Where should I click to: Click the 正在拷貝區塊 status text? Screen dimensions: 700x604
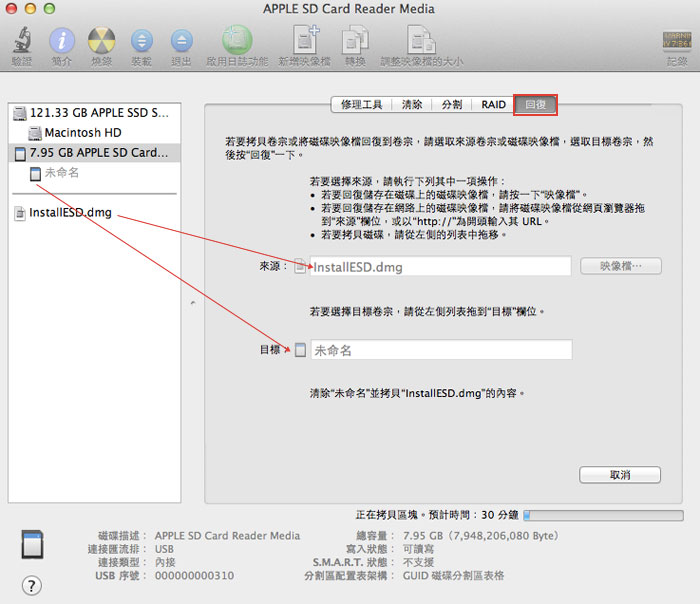coord(437,515)
